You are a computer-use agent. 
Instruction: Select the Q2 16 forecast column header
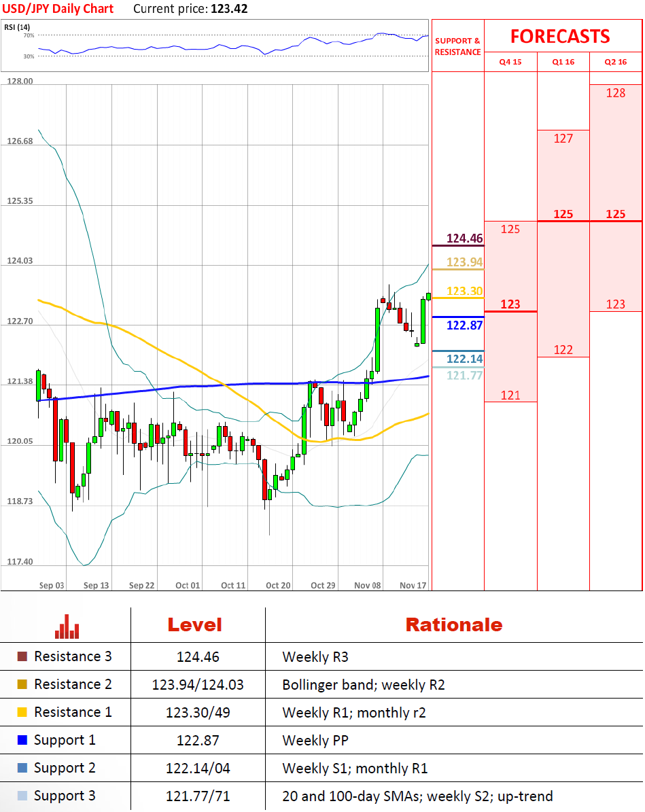click(x=616, y=62)
